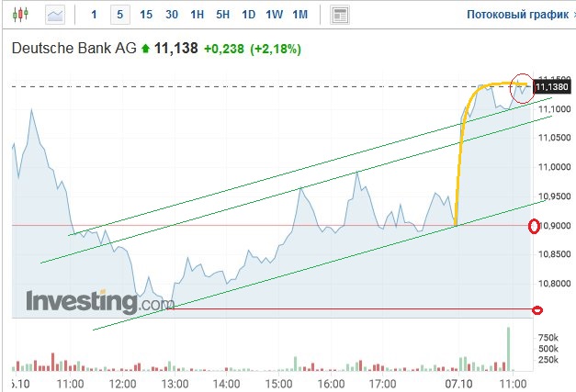Viewport: 576px width, 392px height.
Task: Open the technical chart layout icon
Action: (340, 15)
